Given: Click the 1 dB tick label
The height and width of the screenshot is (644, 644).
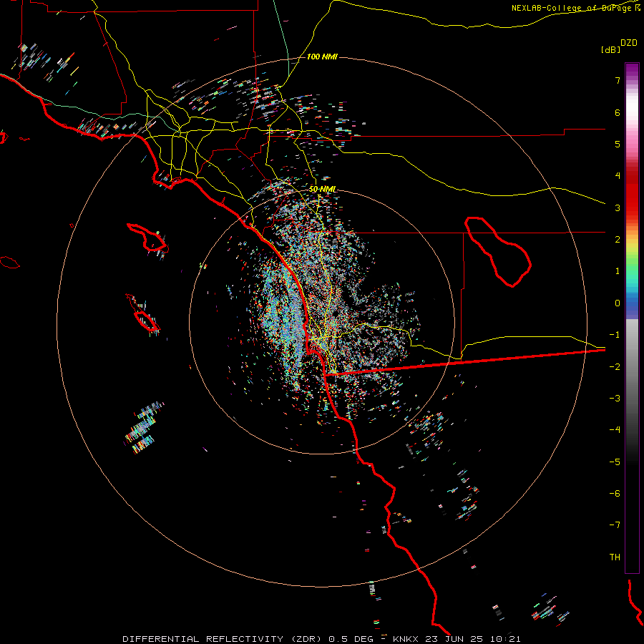Looking at the screenshot, I should 618,271.
